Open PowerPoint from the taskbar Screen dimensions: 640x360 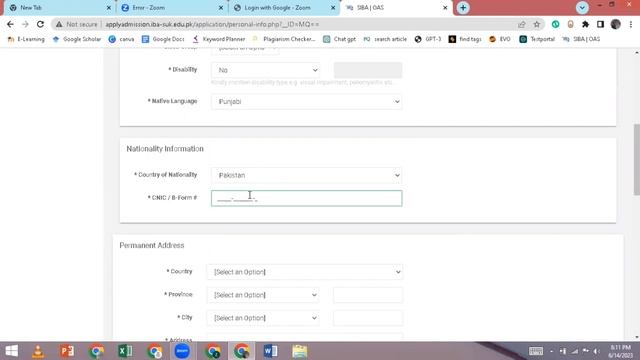(67, 351)
